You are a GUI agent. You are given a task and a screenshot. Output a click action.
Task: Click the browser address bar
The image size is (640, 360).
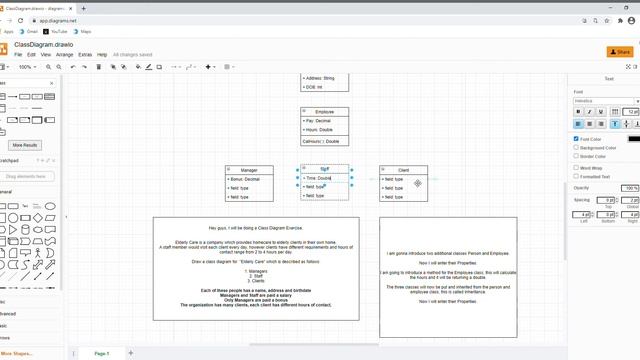pos(302,20)
